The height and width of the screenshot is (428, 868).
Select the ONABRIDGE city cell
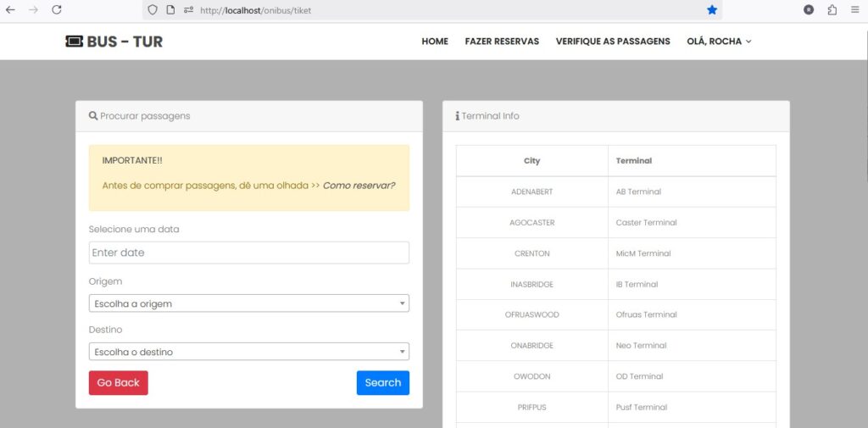tap(532, 346)
